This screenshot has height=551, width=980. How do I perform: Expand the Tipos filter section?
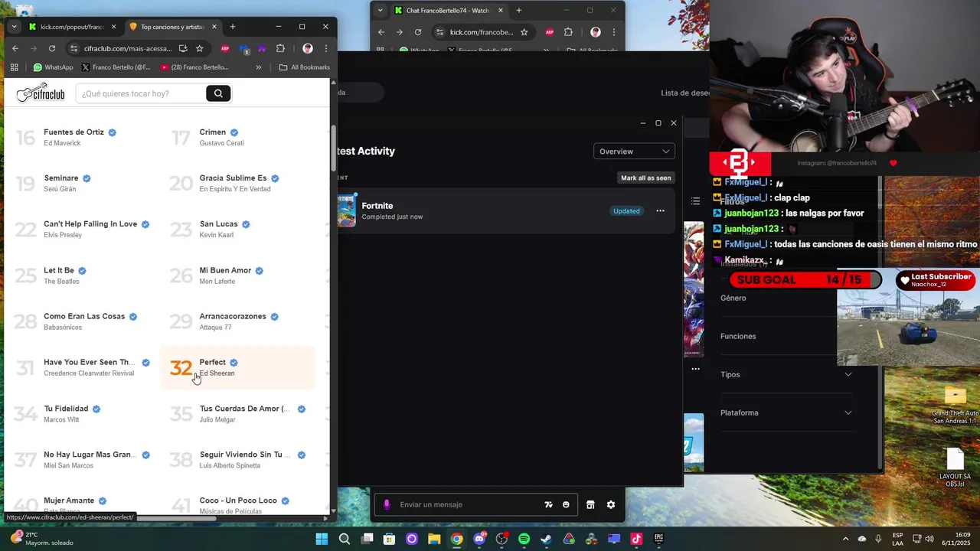[x=786, y=374]
